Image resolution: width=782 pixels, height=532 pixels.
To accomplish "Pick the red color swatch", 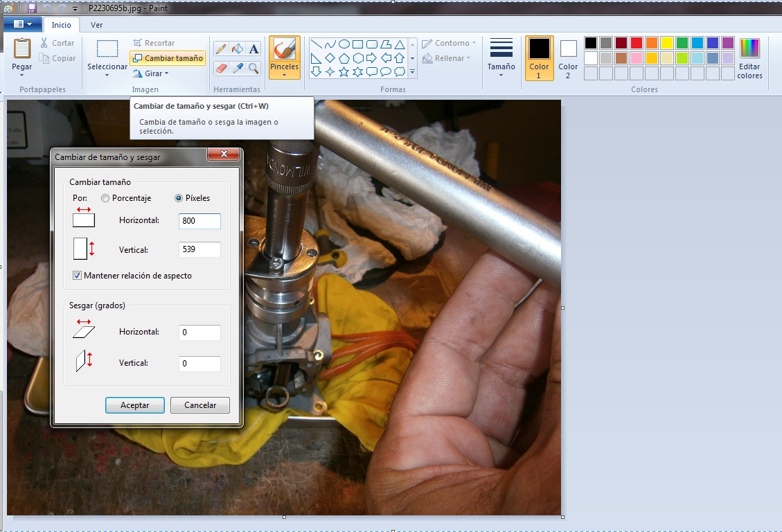I will coord(637,43).
